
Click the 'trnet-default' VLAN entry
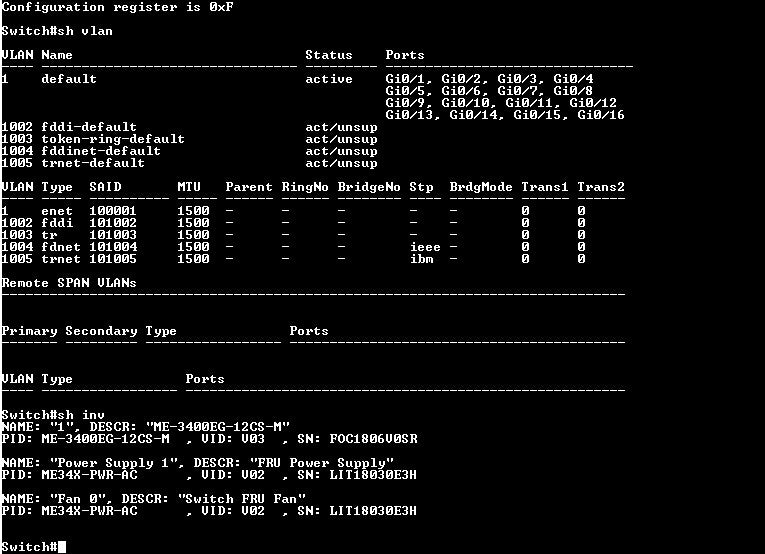93,163
